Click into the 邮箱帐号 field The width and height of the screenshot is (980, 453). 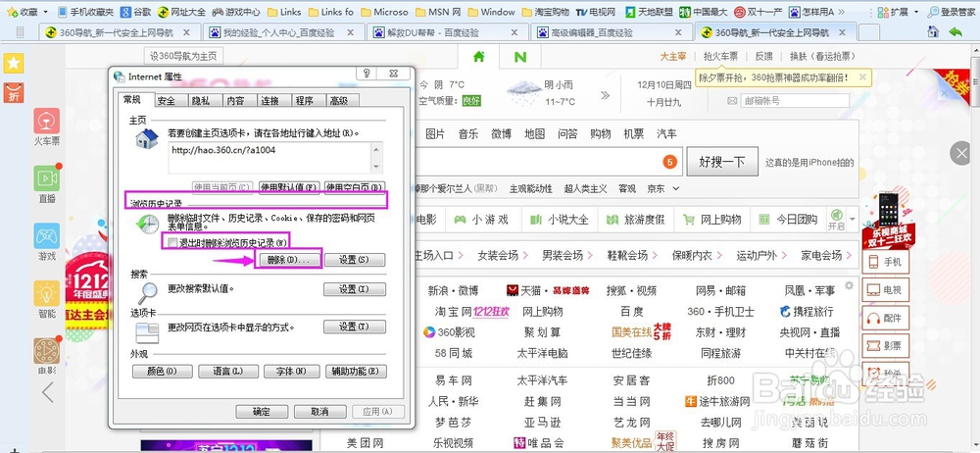coord(795,101)
